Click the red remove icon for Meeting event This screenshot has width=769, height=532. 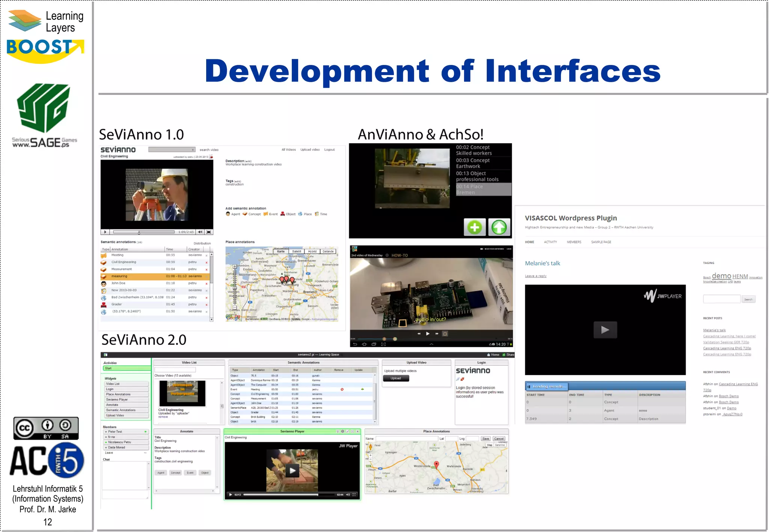click(x=342, y=389)
